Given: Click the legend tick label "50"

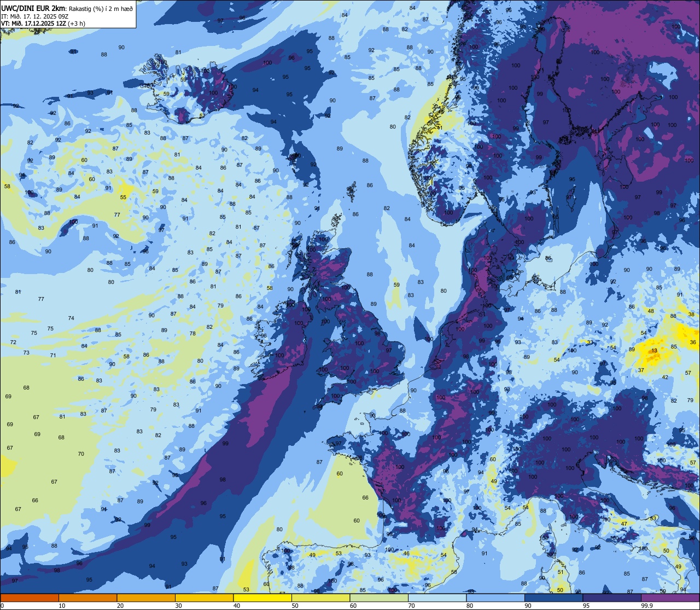Looking at the screenshot, I should (295, 606).
